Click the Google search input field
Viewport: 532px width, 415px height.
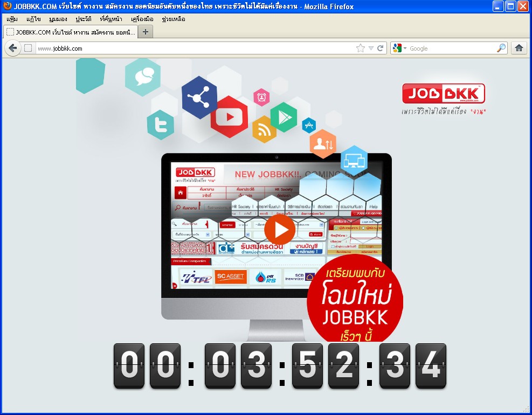pyautogui.click(x=452, y=48)
